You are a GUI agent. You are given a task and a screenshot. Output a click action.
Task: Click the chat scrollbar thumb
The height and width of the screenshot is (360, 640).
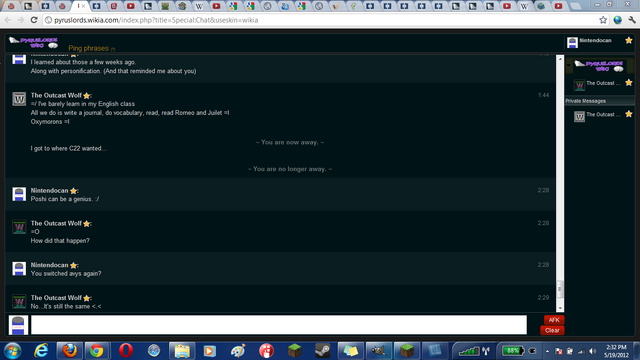pos(560,289)
